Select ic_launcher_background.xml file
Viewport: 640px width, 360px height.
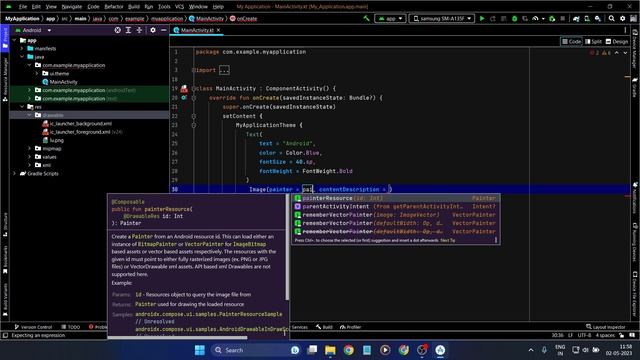click(x=77, y=123)
